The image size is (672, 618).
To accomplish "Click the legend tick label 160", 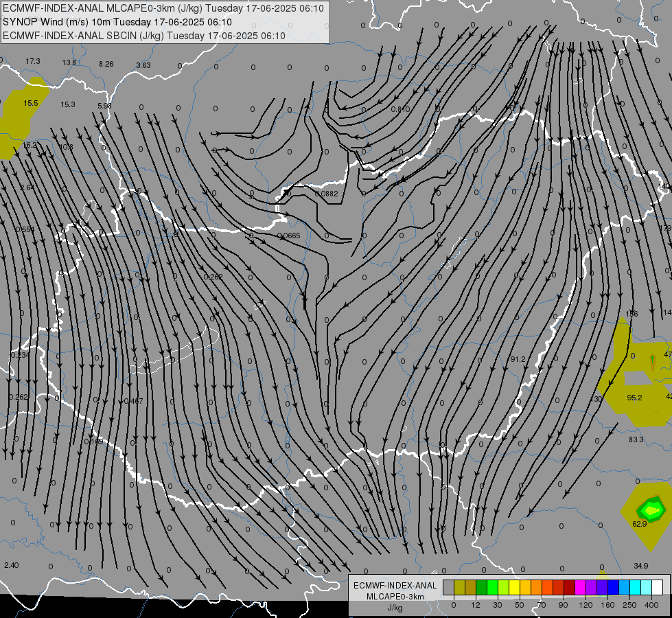I will point(607,605).
